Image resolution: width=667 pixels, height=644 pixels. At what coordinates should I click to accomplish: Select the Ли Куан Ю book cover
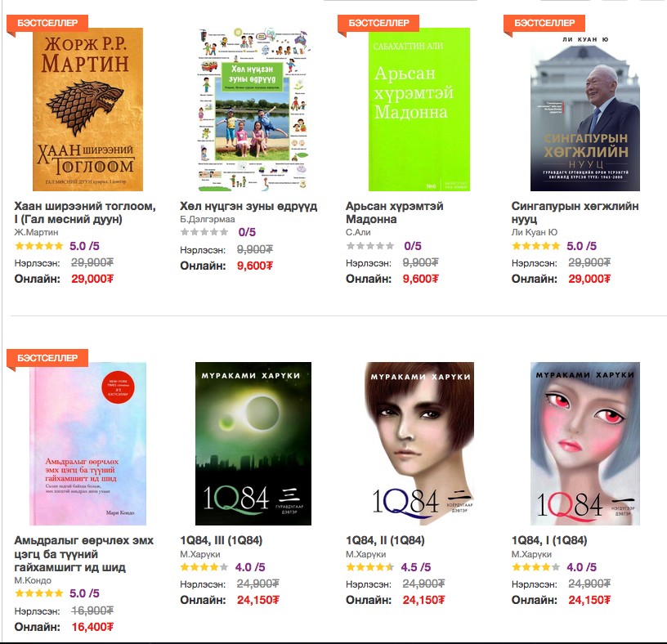[x=585, y=110]
